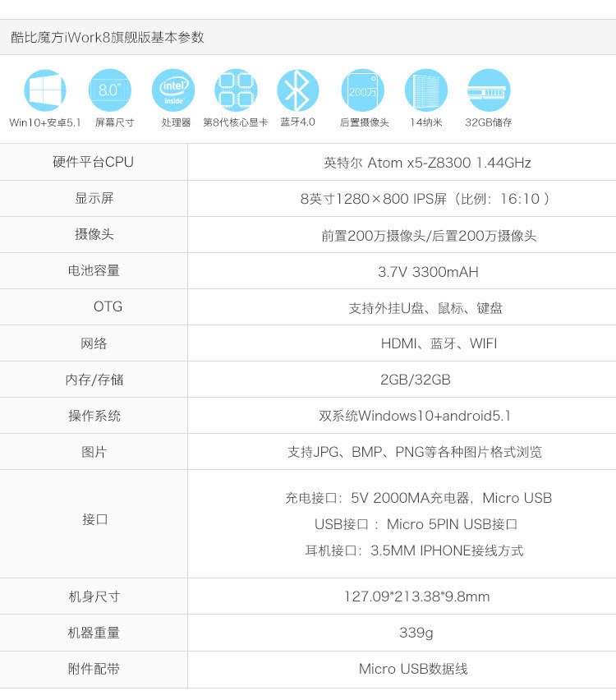Click the 图片 row label
Screen dimensions: 616x700
94,452
